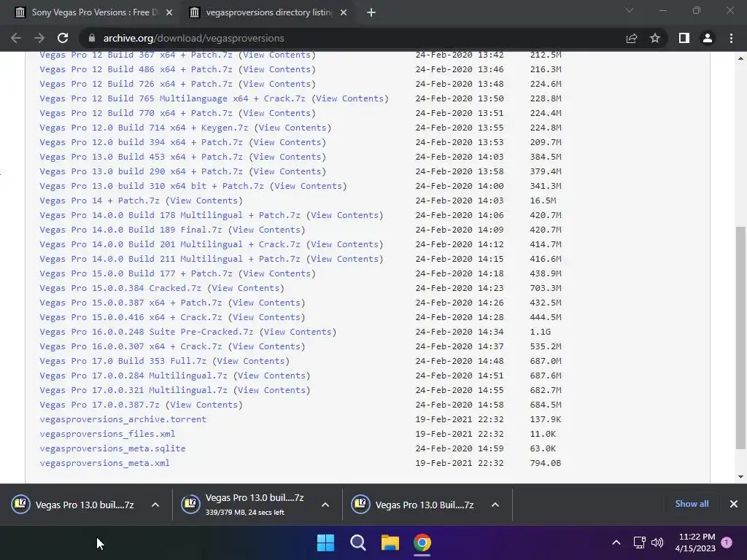Download Vegas Pro 17.0.0.387.7z

(x=99, y=405)
